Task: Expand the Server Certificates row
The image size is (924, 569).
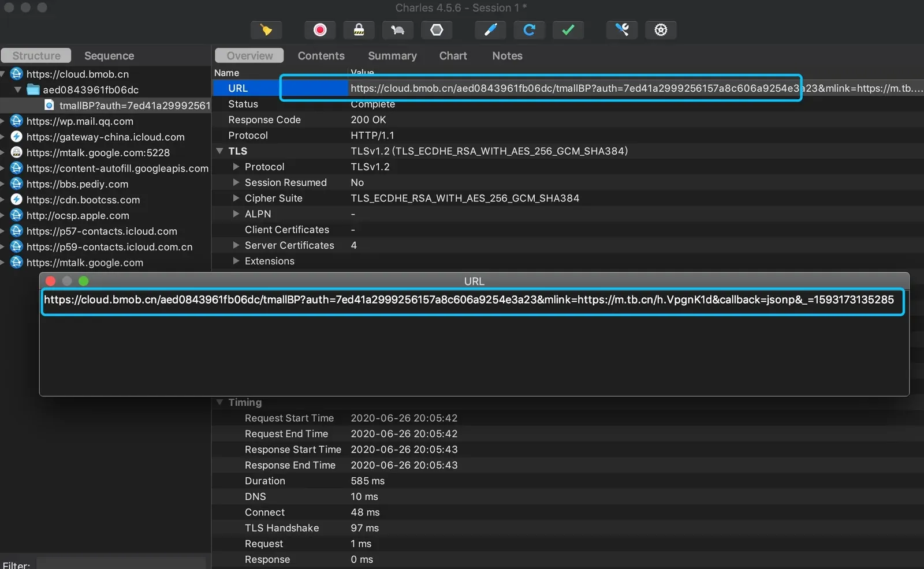Action: click(236, 245)
